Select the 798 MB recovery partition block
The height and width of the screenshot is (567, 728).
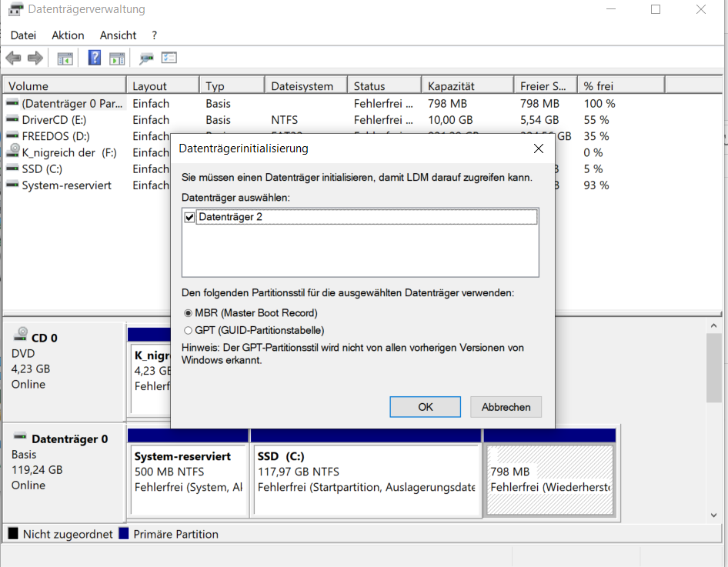[549, 480]
